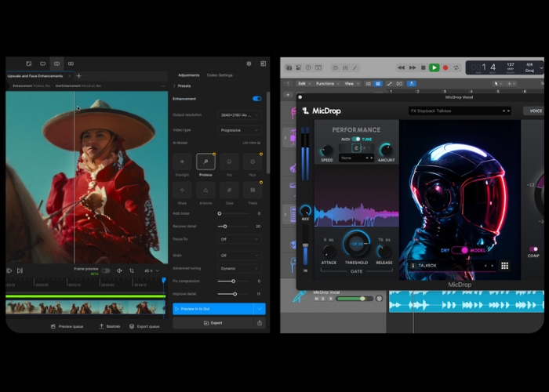Mute the MicDrop Vocal track
This screenshot has width=549, height=392.
tap(317, 299)
